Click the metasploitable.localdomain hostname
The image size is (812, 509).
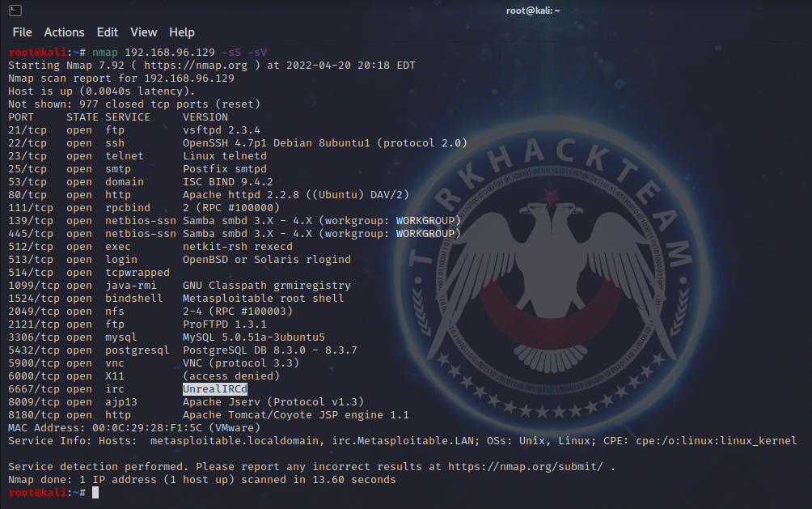tap(234, 441)
